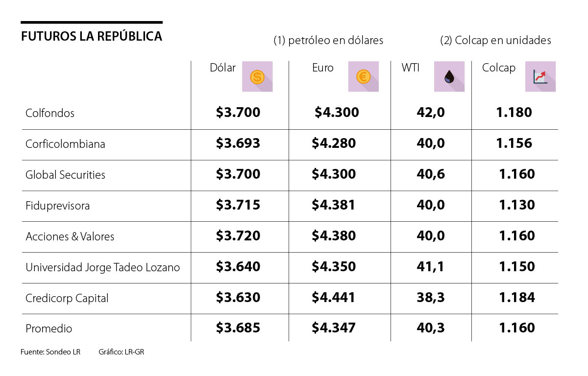Click the Corficolombiana row name
The image size is (588, 376).
pos(65,144)
